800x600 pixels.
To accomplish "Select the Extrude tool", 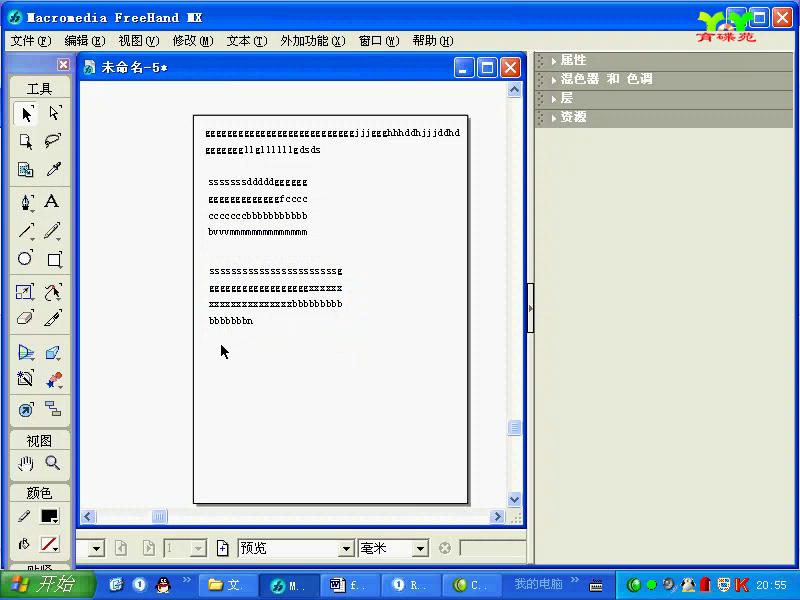I will pyautogui.click(x=53, y=353).
